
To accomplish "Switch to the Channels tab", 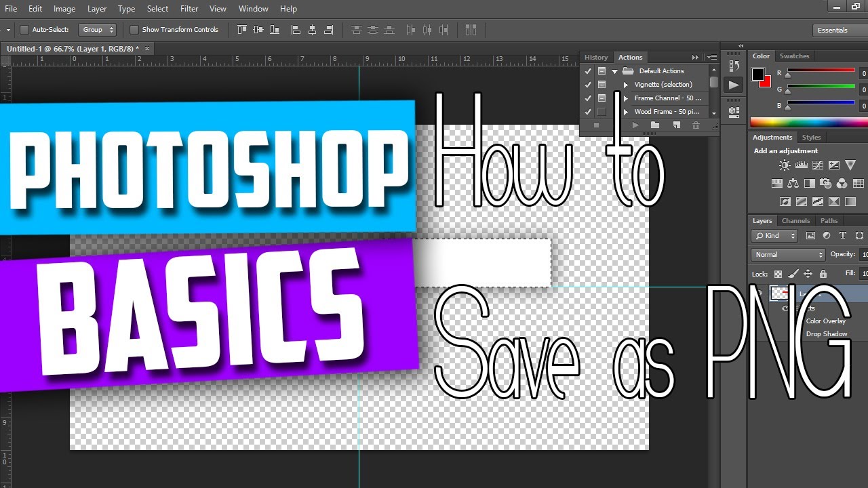I will coord(795,221).
